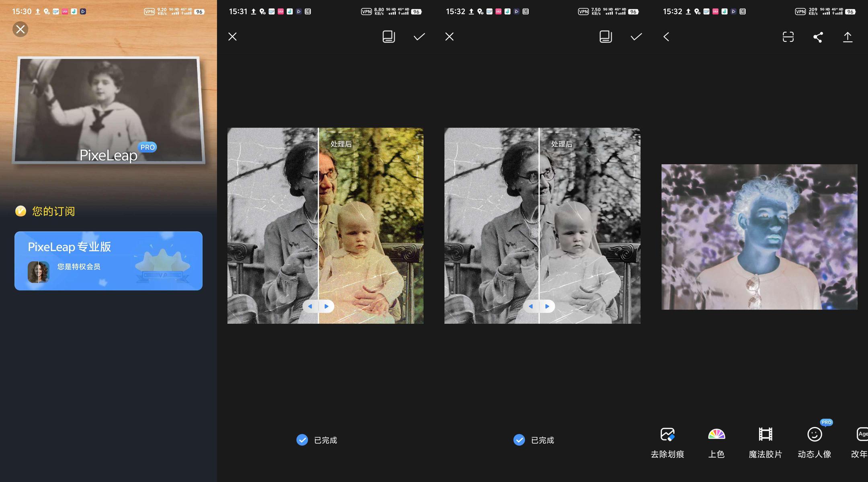Tap the inverted blue portrait image
Viewport: 868px width, 482px height.
click(x=759, y=237)
